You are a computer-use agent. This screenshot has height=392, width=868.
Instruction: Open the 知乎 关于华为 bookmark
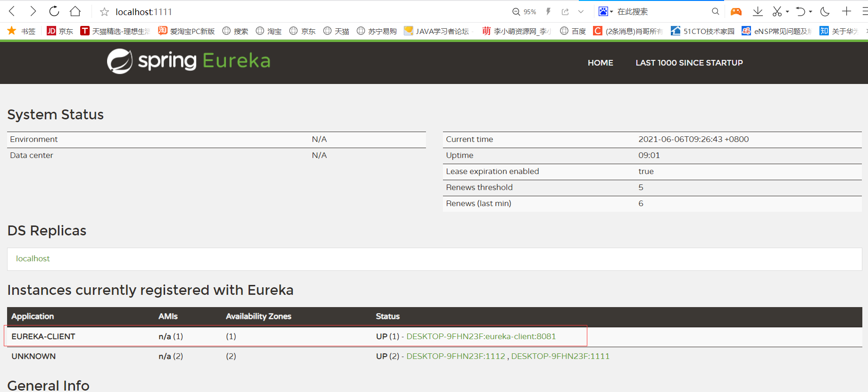coord(839,31)
